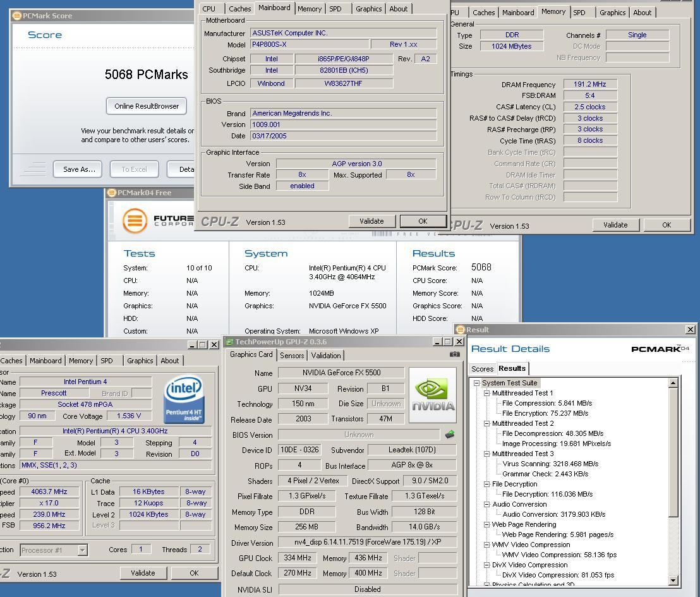Click the Result Details scrollbar up arrow
The height and width of the screenshot is (597, 700).
tap(673, 383)
